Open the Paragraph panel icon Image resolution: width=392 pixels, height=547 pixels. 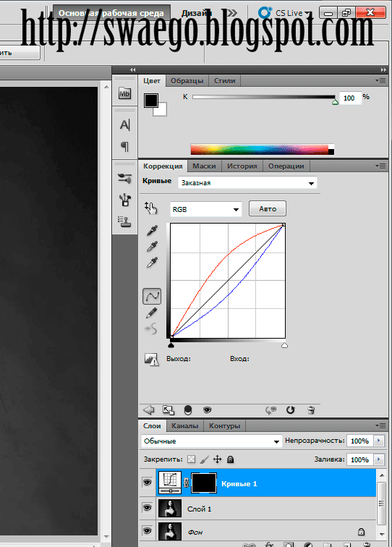pos(124,146)
